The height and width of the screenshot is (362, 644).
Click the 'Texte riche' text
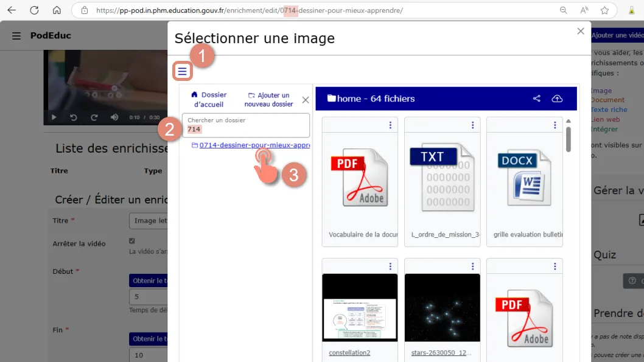tap(609, 110)
